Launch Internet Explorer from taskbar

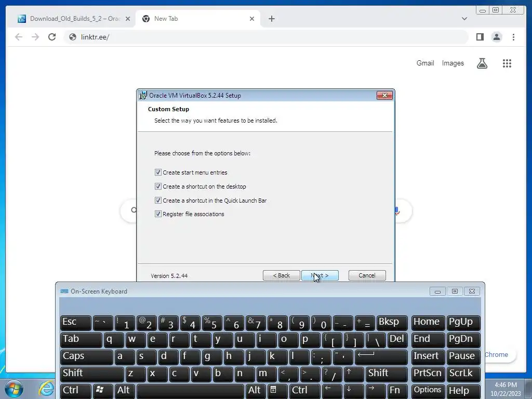46,389
